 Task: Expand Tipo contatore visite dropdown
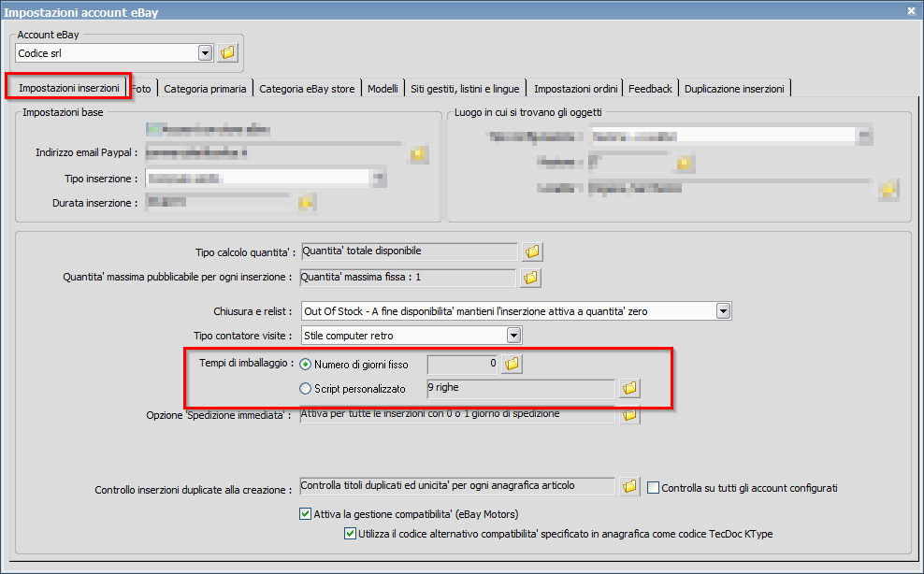click(513, 336)
